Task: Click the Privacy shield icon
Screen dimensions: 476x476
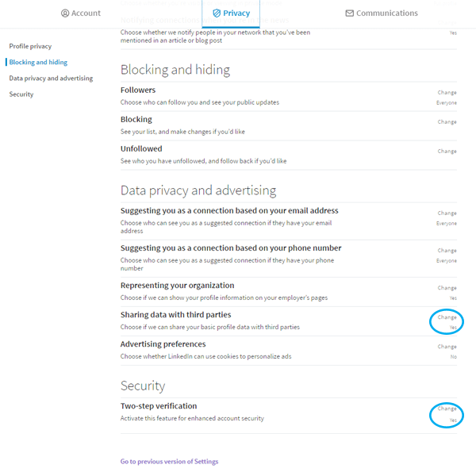Action: click(x=217, y=13)
